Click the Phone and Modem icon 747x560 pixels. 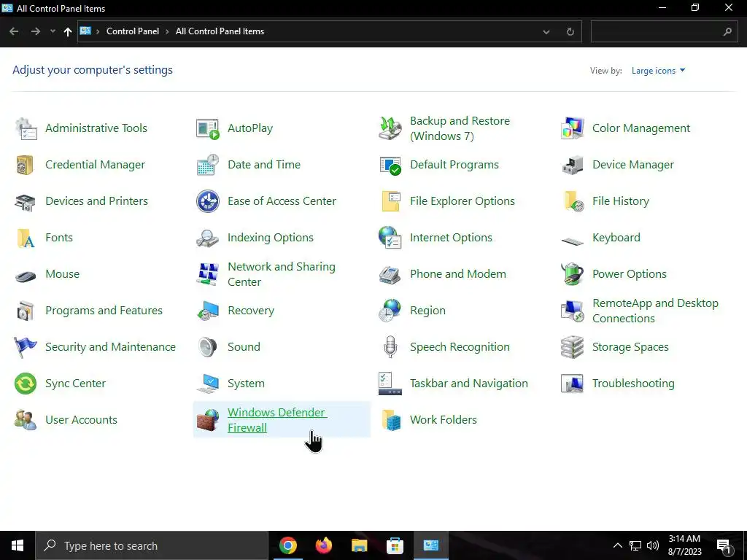coord(390,274)
